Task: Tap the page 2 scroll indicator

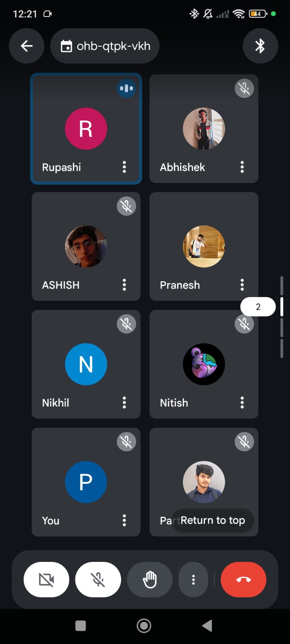Action: click(x=258, y=307)
